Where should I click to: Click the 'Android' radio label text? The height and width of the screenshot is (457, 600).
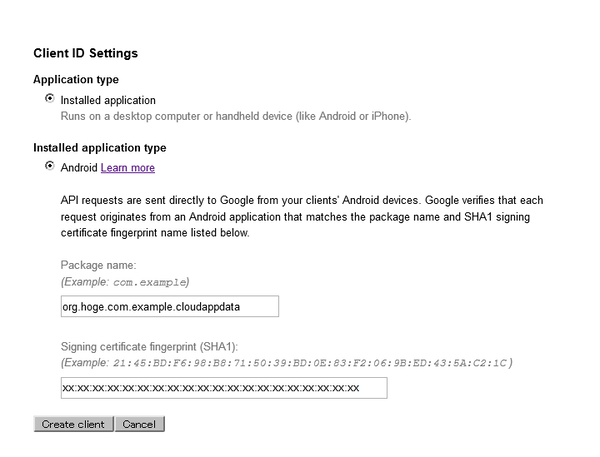tap(79, 168)
